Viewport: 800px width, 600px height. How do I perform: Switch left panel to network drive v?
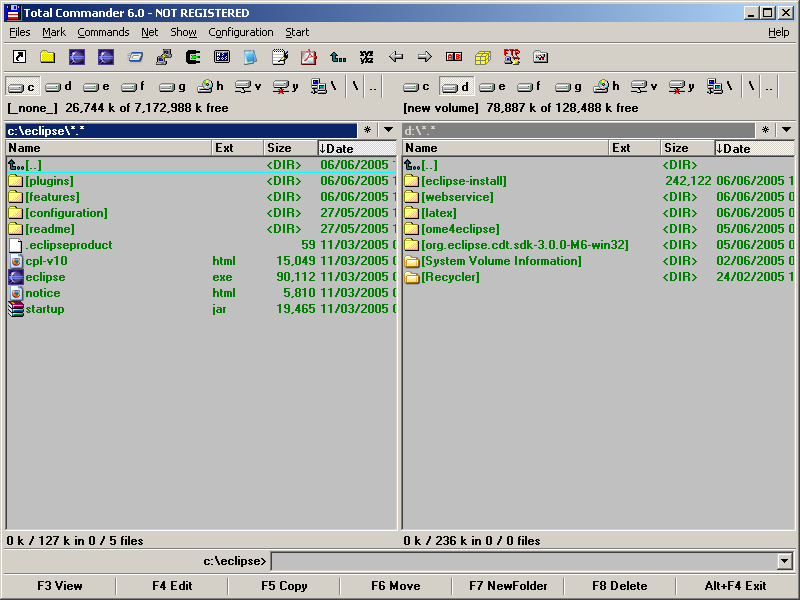pyautogui.click(x=248, y=86)
